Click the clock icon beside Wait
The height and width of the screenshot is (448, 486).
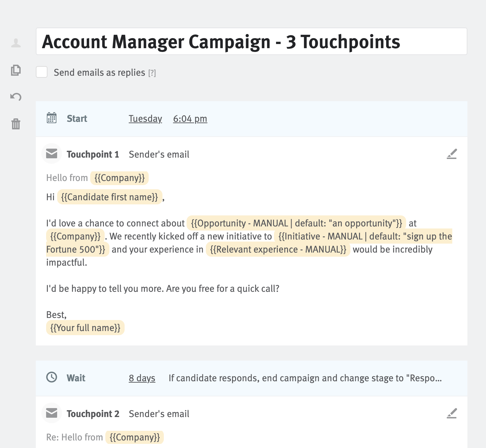point(52,377)
